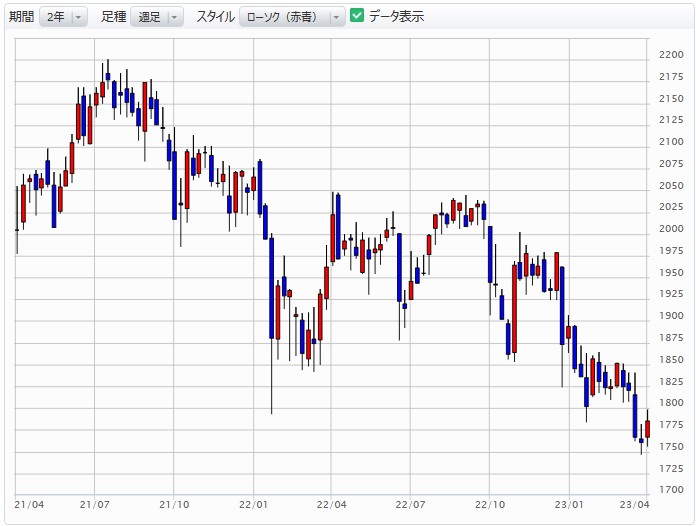Image resolution: width=696 pixels, height=526 pixels.
Task: Open the 期間 2年 period dropdown
Action: point(63,17)
